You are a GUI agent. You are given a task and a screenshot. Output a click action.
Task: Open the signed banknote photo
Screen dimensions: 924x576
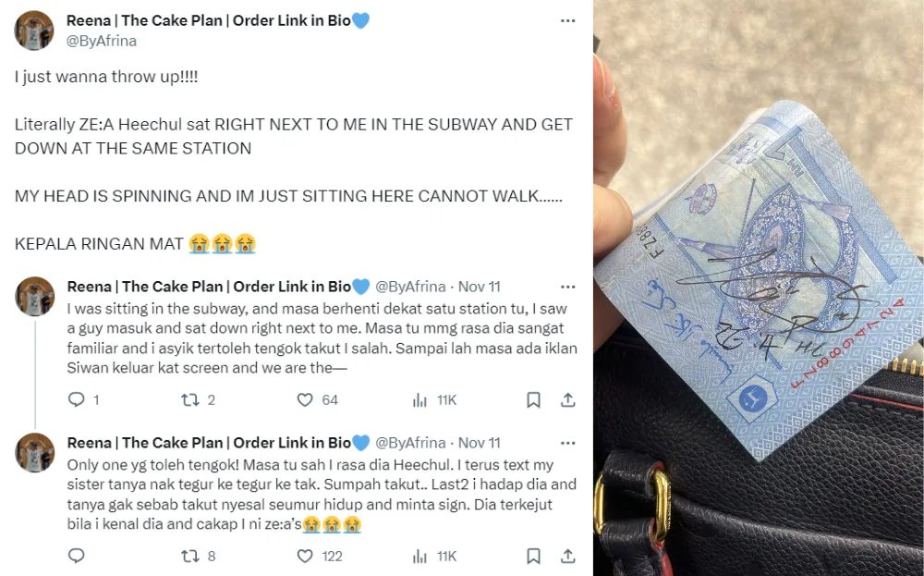[759, 288]
